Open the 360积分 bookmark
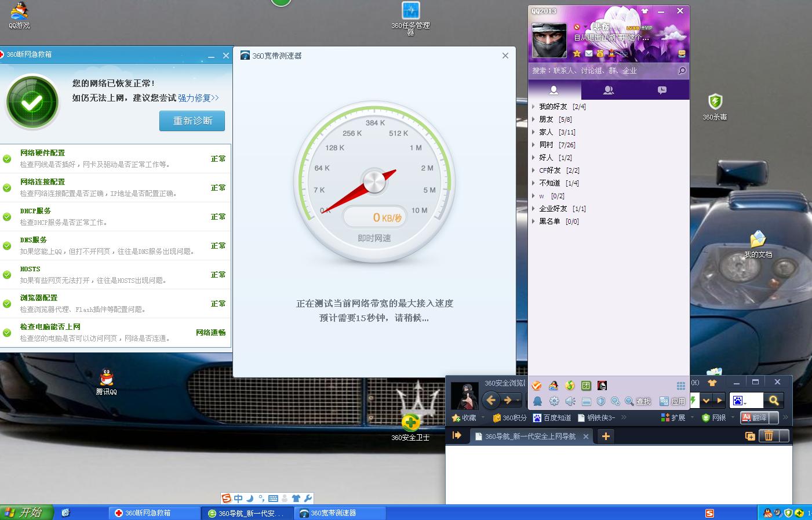Image resolution: width=812 pixels, height=520 pixels. (x=509, y=417)
